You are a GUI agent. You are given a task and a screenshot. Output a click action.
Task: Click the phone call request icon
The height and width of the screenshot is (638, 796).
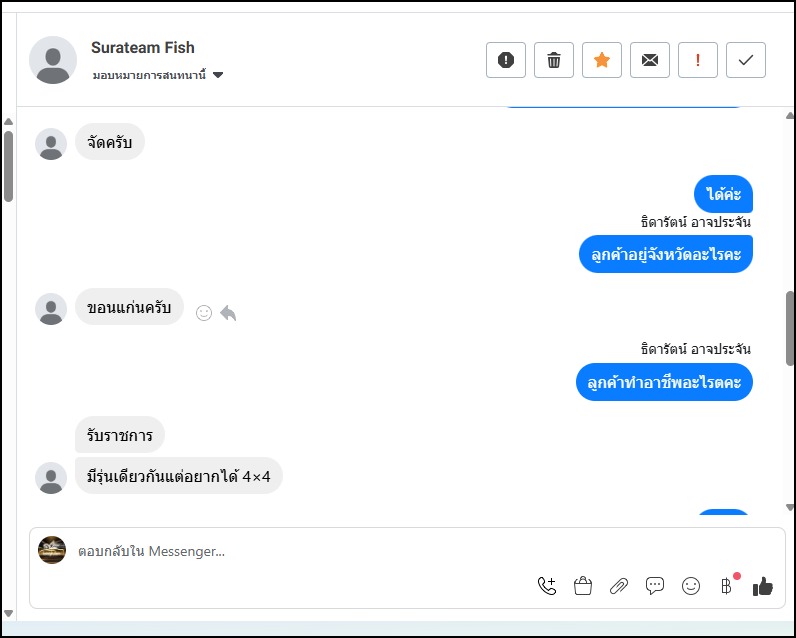[x=547, y=586]
